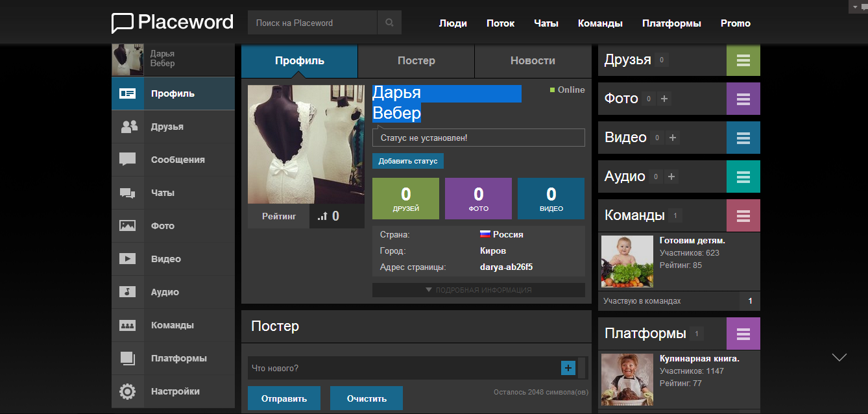The width and height of the screenshot is (868, 414).
Task: Click the darya-ab26f5 page address
Action: pyautogui.click(x=506, y=267)
